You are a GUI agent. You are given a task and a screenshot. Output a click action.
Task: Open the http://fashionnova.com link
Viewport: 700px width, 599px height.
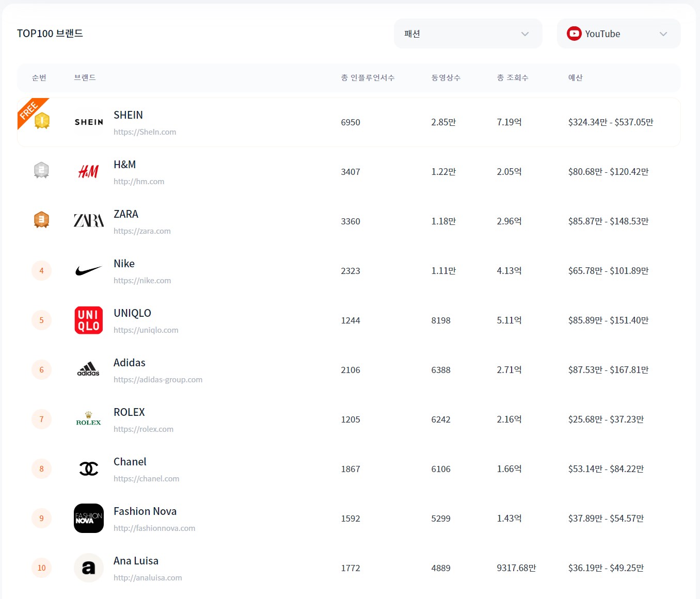tap(154, 528)
